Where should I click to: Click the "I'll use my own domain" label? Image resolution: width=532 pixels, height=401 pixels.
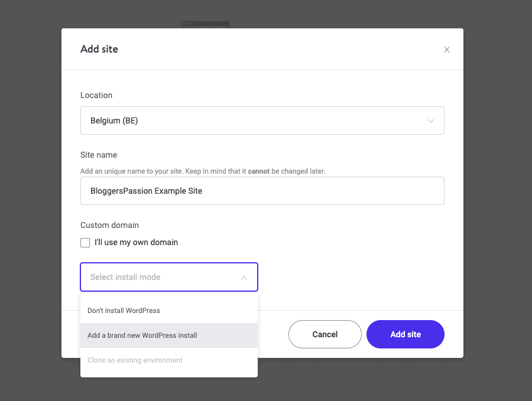point(136,242)
